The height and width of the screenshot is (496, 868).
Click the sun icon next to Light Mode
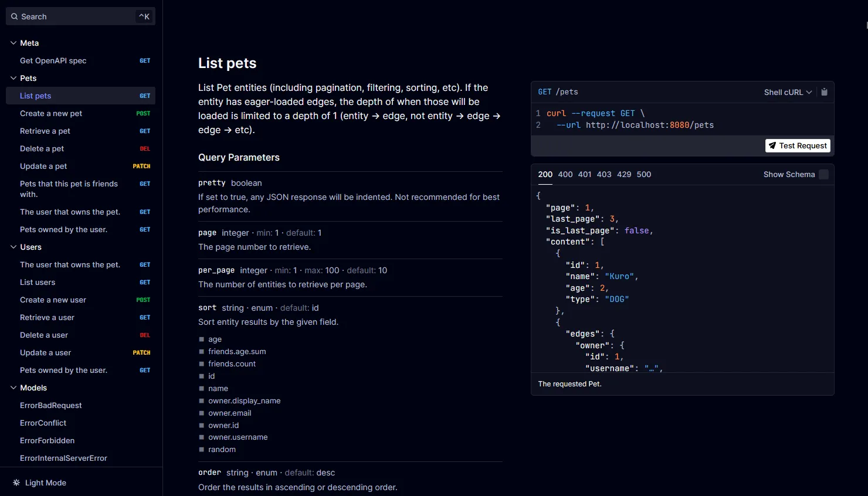pos(16,482)
